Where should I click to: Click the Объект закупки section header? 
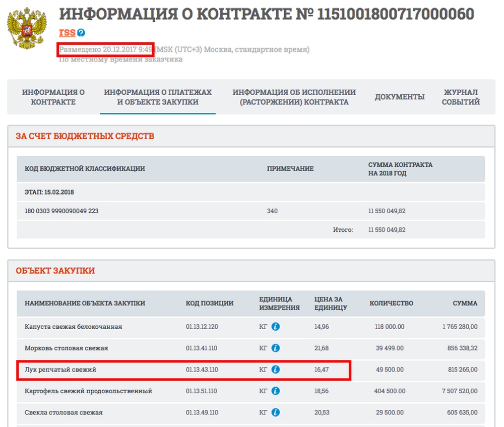pos(55,270)
